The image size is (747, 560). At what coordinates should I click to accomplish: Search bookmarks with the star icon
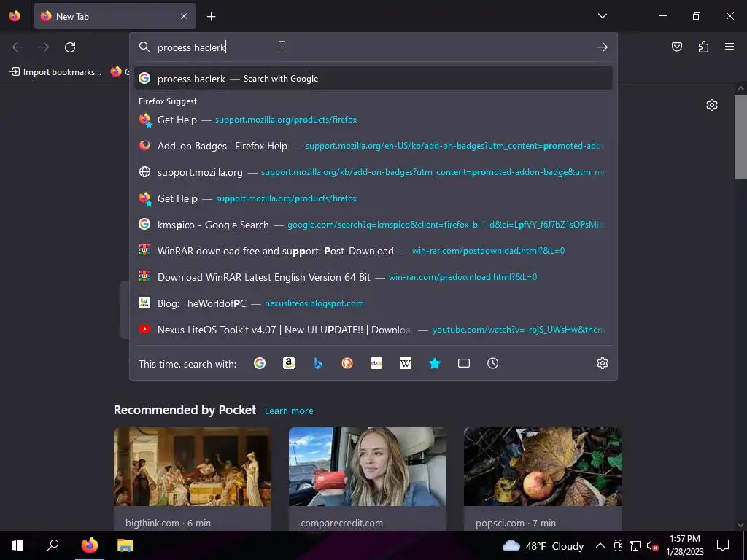[435, 363]
